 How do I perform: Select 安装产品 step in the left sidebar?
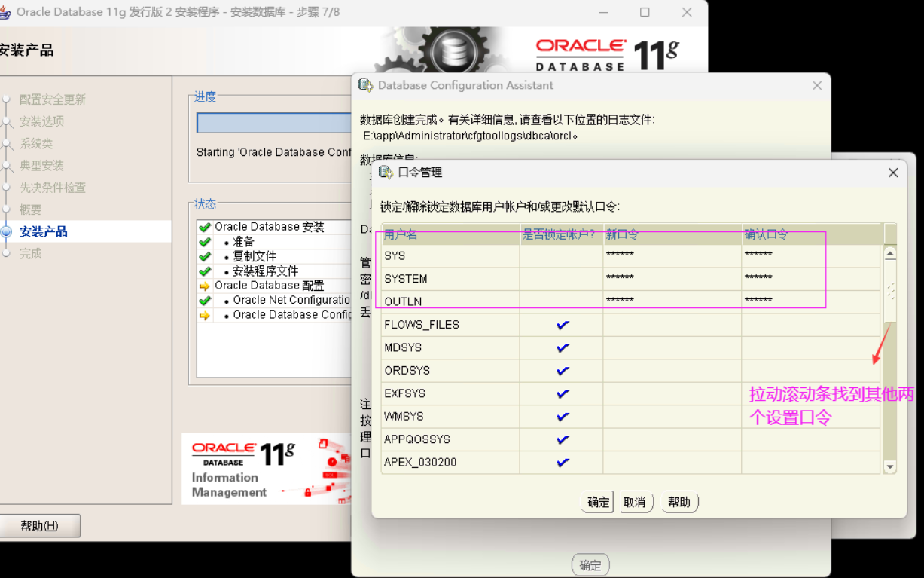(x=44, y=231)
